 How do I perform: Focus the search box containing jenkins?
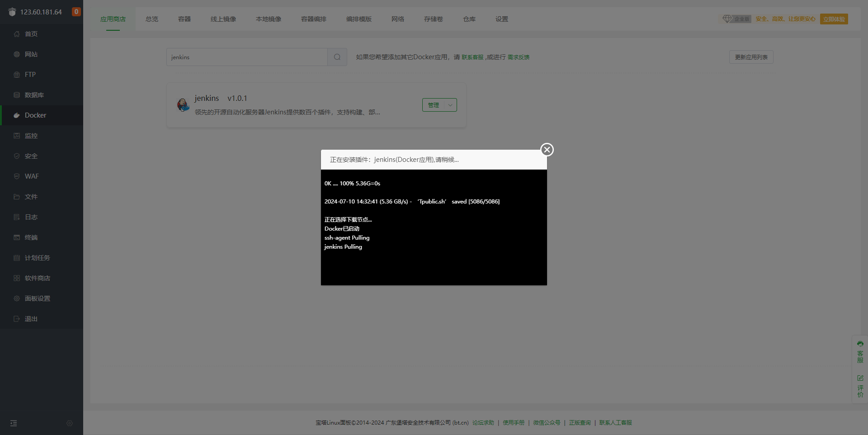click(247, 57)
